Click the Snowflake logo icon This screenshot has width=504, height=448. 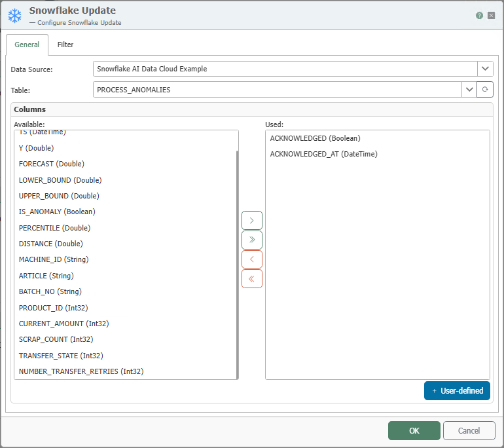pyautogui.click(x=15, y=16)
